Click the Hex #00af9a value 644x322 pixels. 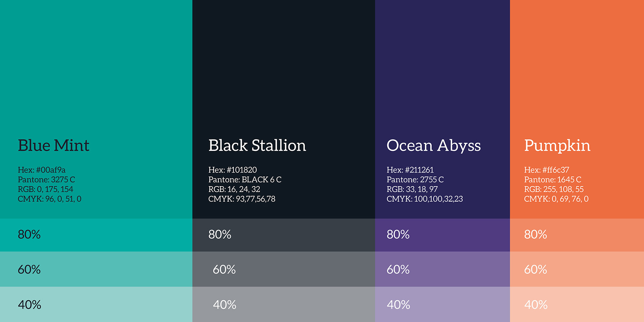42,170
